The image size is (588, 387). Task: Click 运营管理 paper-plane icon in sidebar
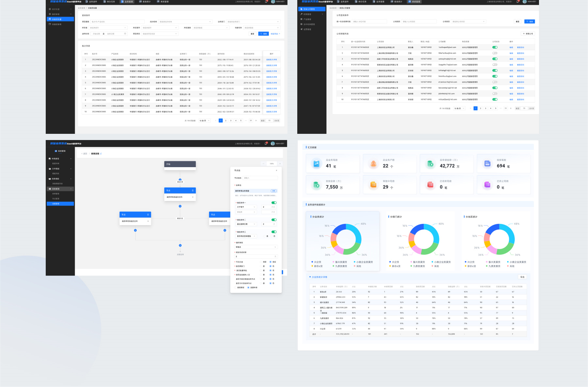tap(301, 29)
